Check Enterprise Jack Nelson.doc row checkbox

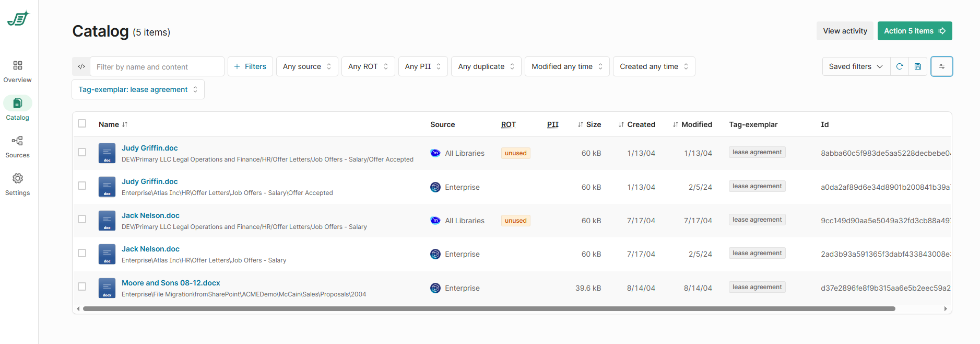[82, 253]
